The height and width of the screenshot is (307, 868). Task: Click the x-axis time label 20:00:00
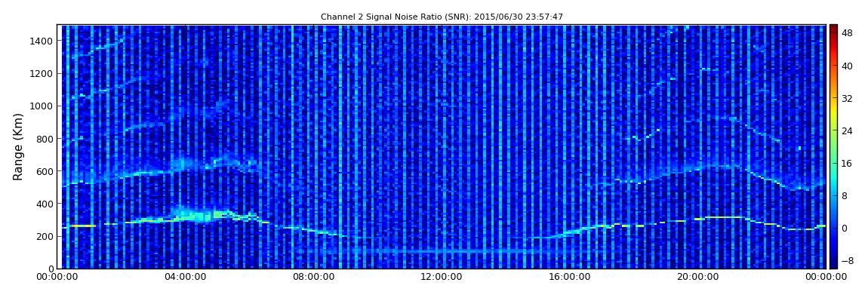[x=699, y=277]
